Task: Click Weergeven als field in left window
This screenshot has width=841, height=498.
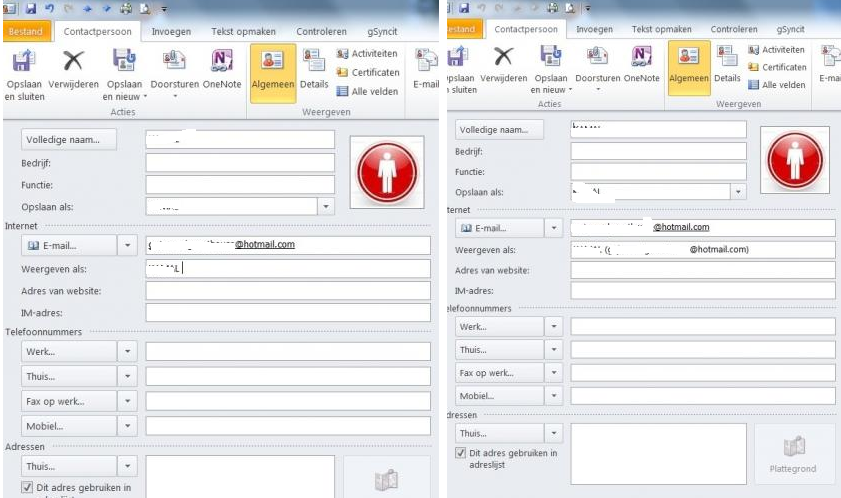Action: [287, 268]
